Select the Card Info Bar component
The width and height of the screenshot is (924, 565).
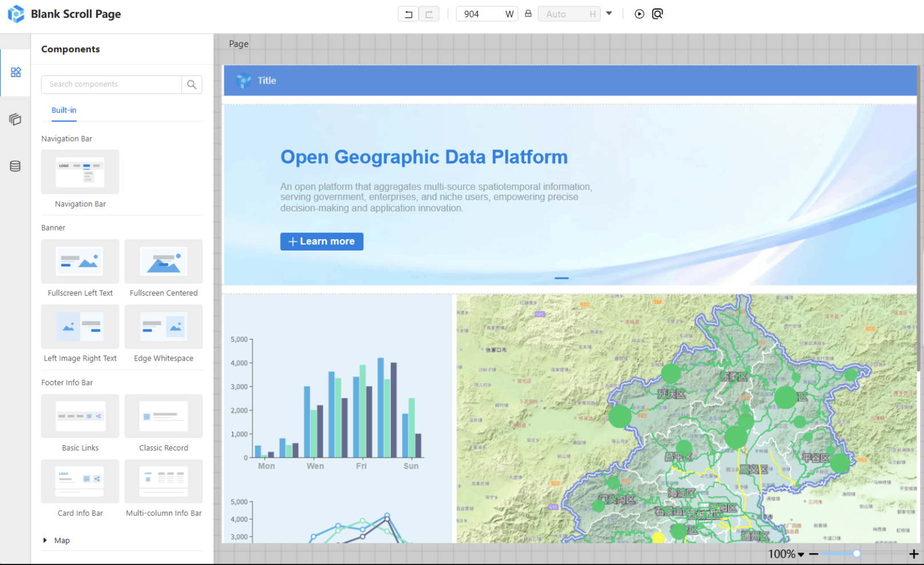click(x=80, y=481)
